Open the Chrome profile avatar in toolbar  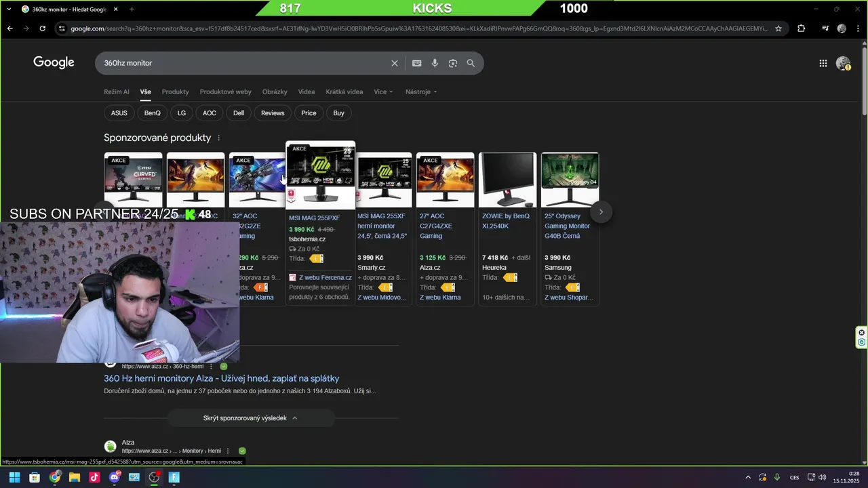click(842, 28)
